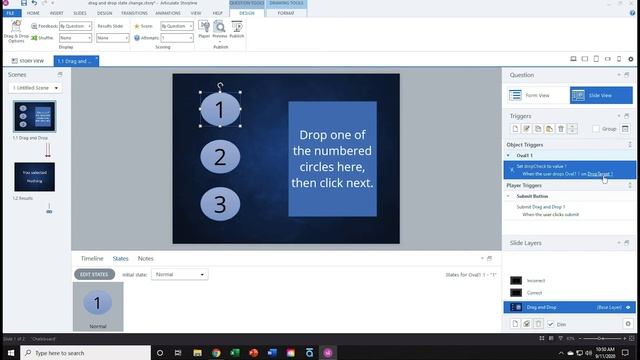Viewport: 640px width, 360px height.
Task: Paste trigger using clipboard icon
Action: point(549,129)
